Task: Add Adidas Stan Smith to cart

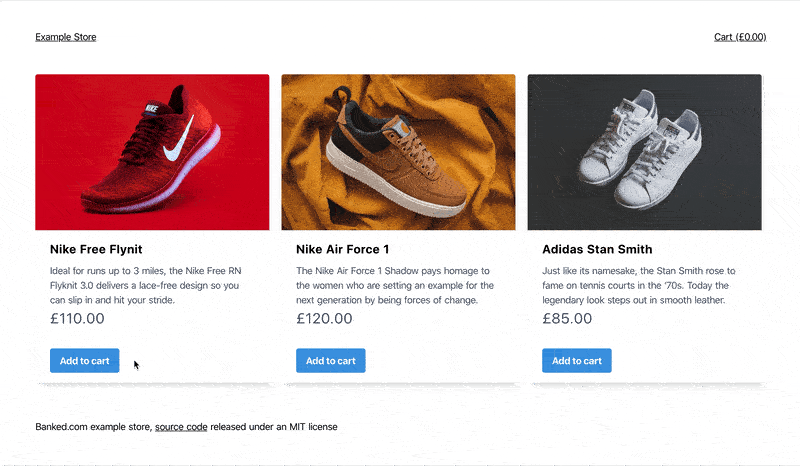Action: tap(577, 360)
